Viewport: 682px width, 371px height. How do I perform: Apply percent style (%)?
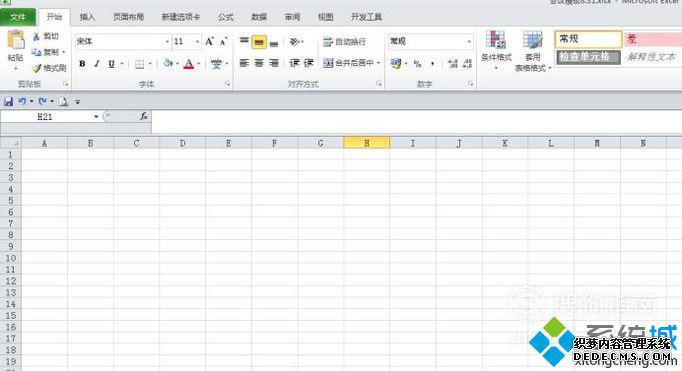click(418, 64)
